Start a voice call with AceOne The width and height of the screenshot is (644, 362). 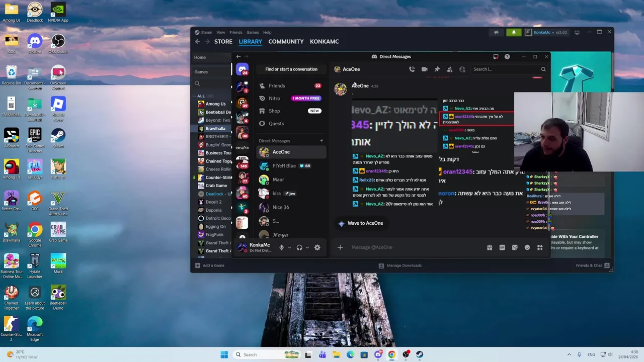click(412, 69)
